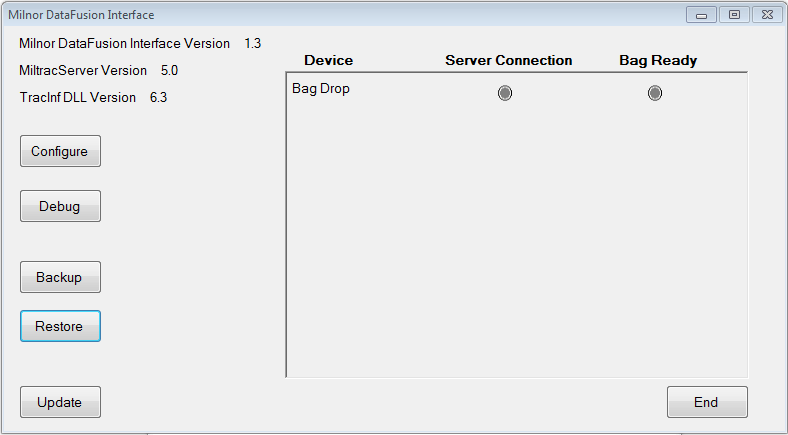Image resolution: width=788 pixels, height=435 pixels.
Task: Click End to exit the interface
Action: pos(706,402)
